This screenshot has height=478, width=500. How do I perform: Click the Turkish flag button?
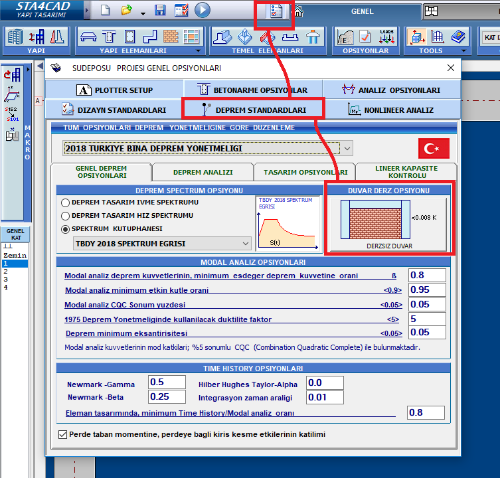click(x=434, y=148)
